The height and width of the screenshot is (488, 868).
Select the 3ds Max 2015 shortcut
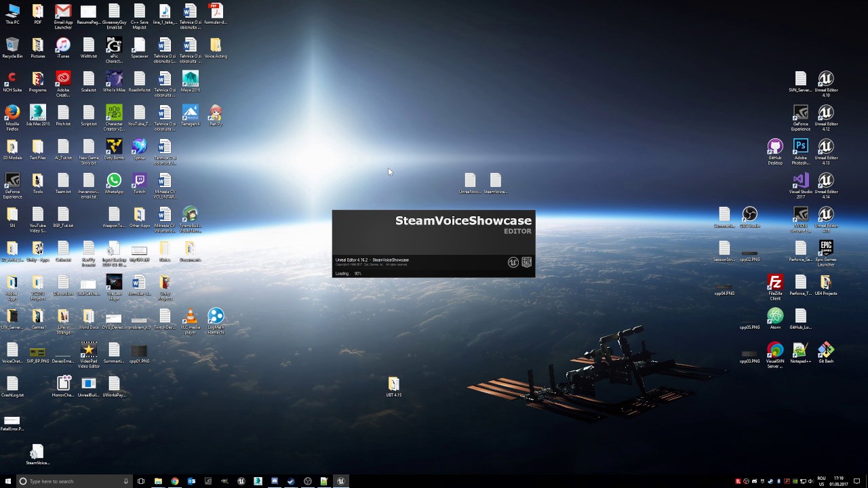pyautogui.click(x=38, y=116)
